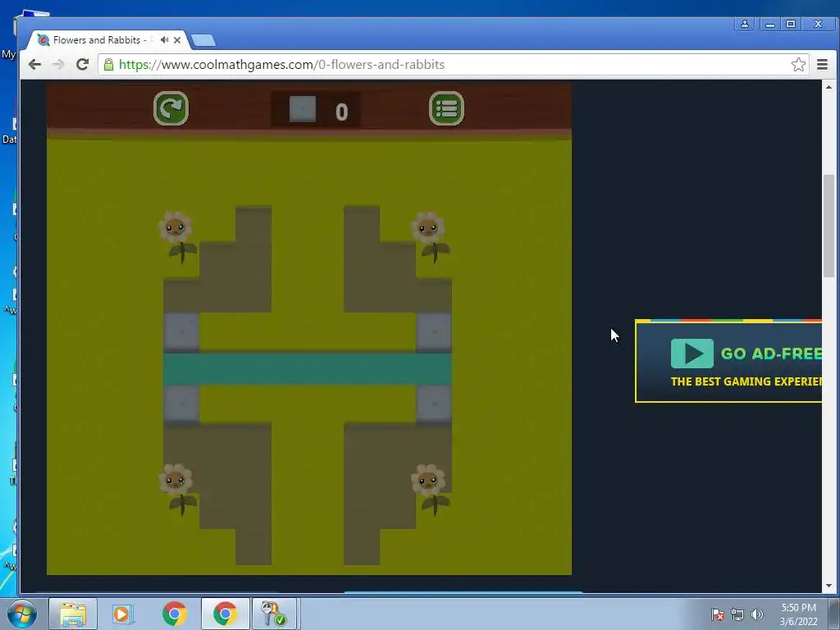Click the game restart level icon
840x630 pixels.
(x=171, y=108)
